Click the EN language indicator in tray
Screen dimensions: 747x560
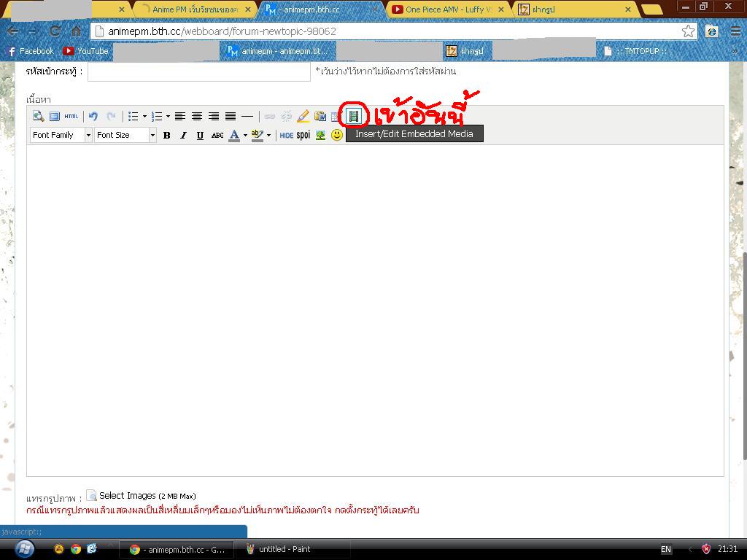tap(665, 550)
